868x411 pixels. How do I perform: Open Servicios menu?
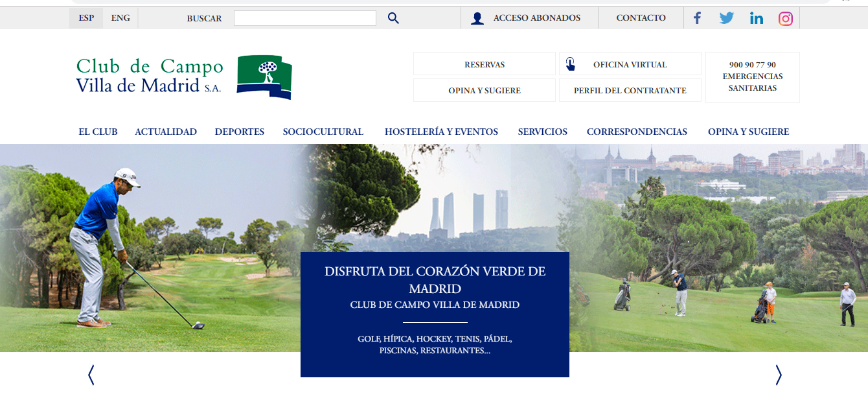coord(543,132)
